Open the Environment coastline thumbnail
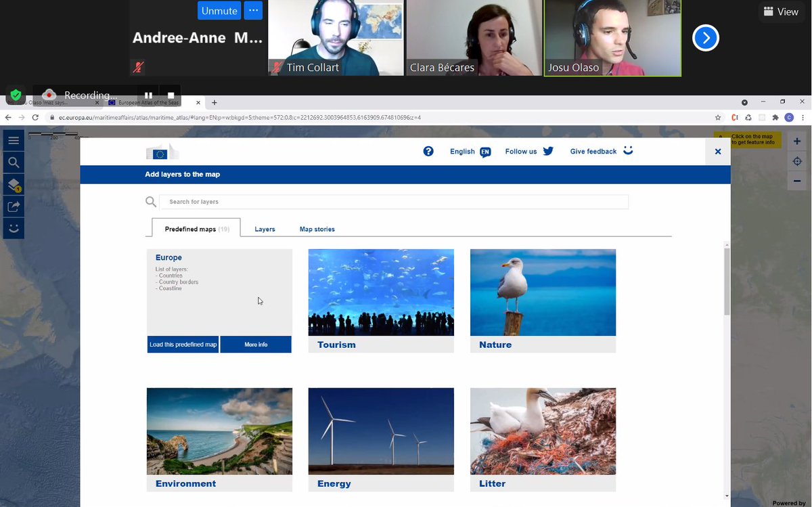The width and height of the screenshot is (812, 507). 219,431
